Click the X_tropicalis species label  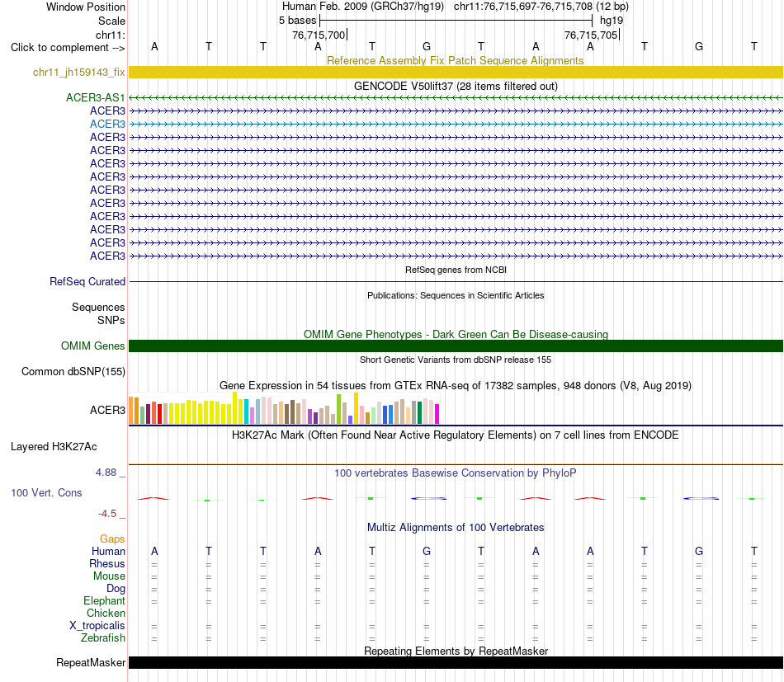tap(97, 626)
